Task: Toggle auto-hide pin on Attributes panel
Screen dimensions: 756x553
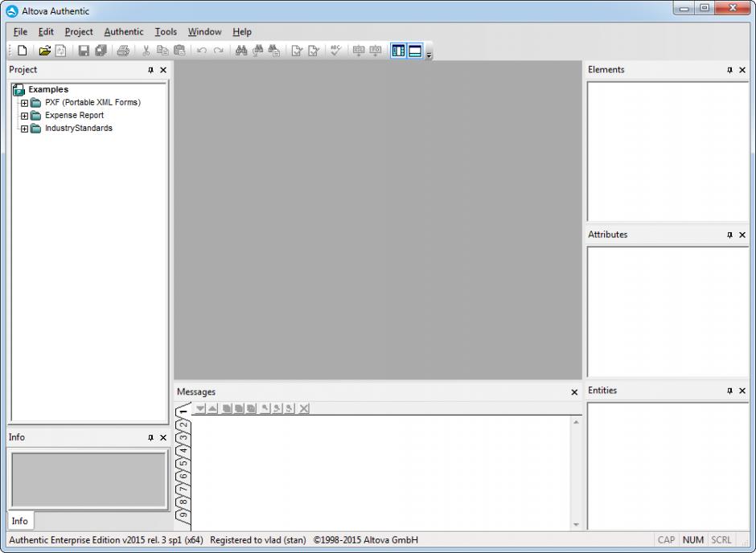Action: point(729,235)
